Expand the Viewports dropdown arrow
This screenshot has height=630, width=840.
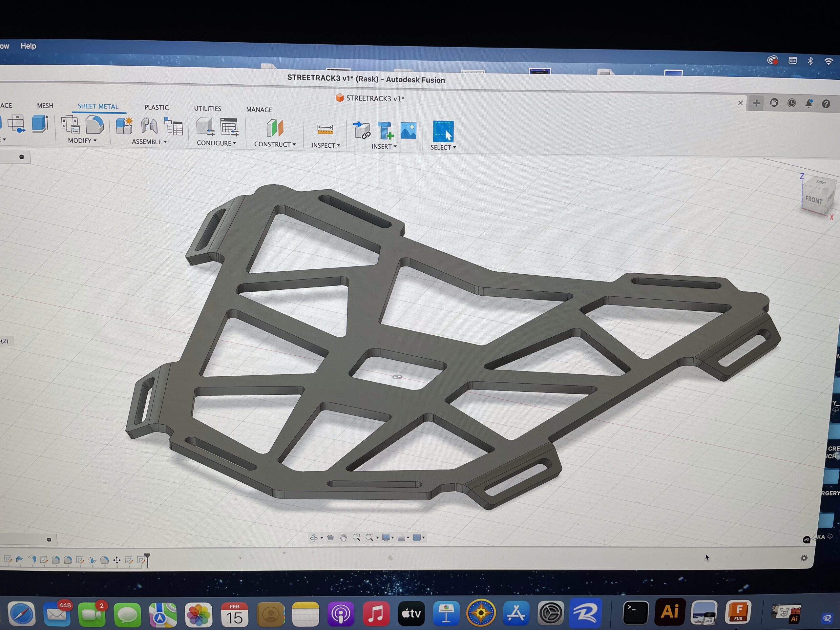(x=423, y=538)
